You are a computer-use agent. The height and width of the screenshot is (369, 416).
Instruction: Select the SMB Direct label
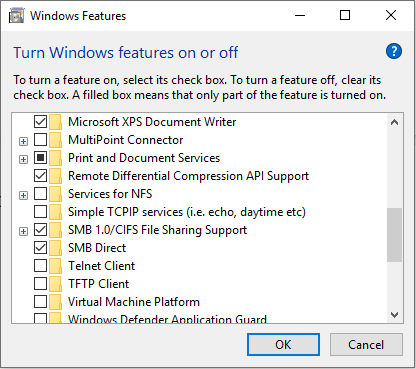pos(97,248)
